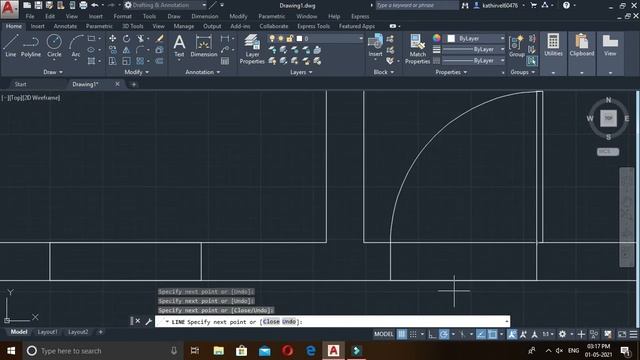Open the linetype ByLayer dropdown
This screenshot has height=360, width=640.
[473, 60]
